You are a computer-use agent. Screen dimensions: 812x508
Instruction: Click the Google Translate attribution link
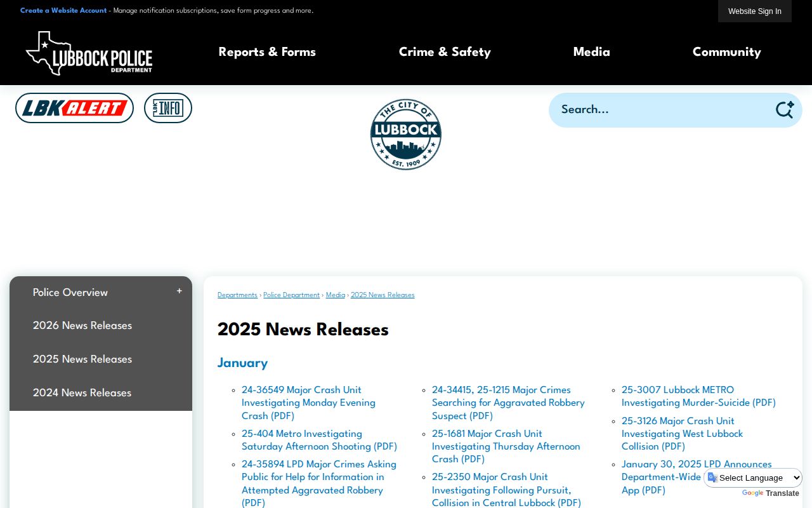(x=770, y=493)
